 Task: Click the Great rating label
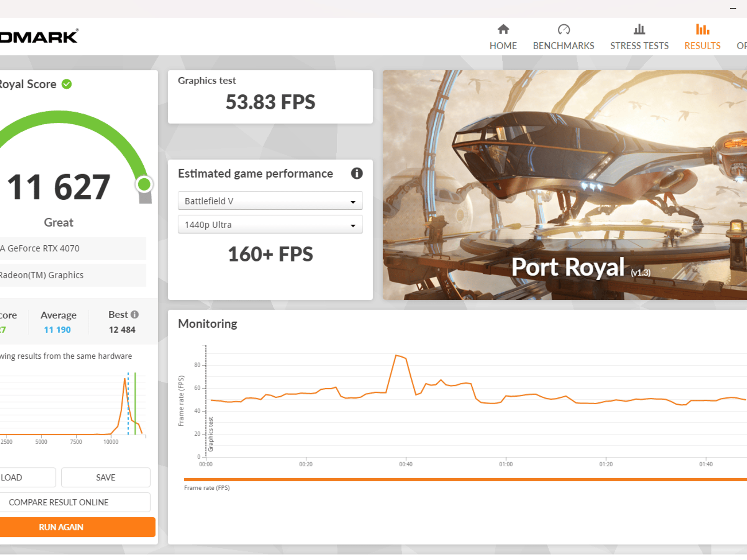58,222
